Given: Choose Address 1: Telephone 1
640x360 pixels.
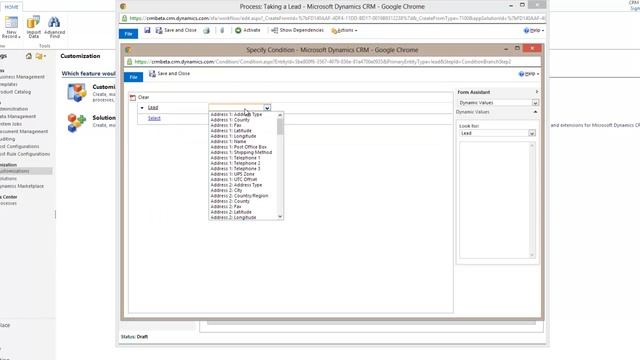Looking at the screenshot, I should click(x=236, y=158).
